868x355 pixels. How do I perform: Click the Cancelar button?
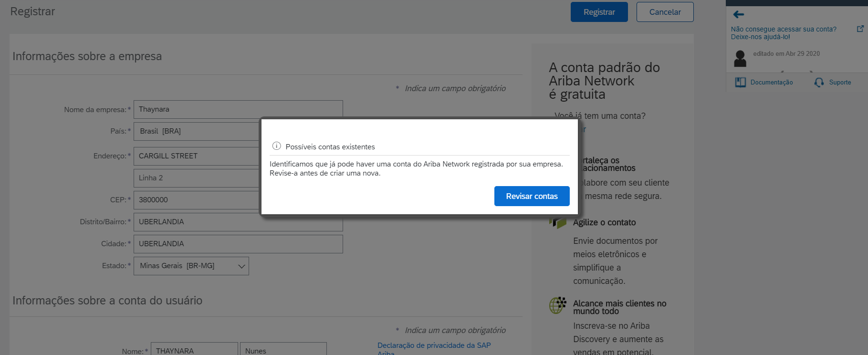point(665,12)
